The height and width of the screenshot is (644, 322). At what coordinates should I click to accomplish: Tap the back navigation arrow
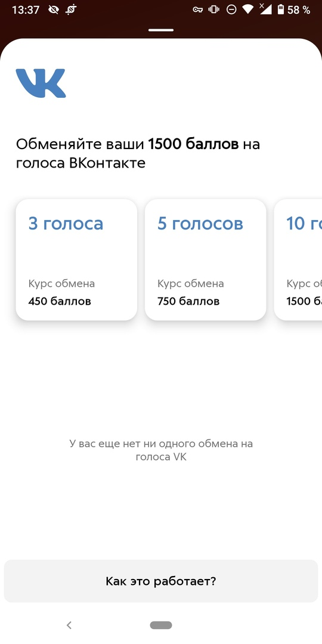tap(69, 625)
